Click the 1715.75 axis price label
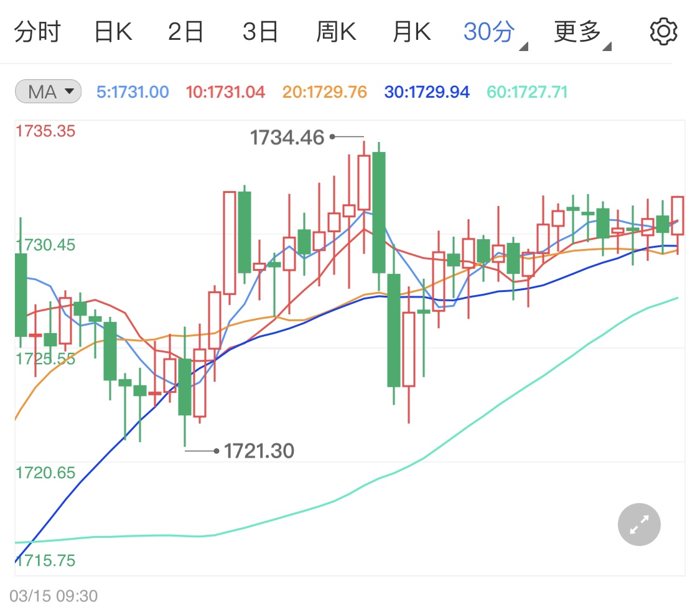Screen dimensions: 700x612 click(x=45, y=560)
